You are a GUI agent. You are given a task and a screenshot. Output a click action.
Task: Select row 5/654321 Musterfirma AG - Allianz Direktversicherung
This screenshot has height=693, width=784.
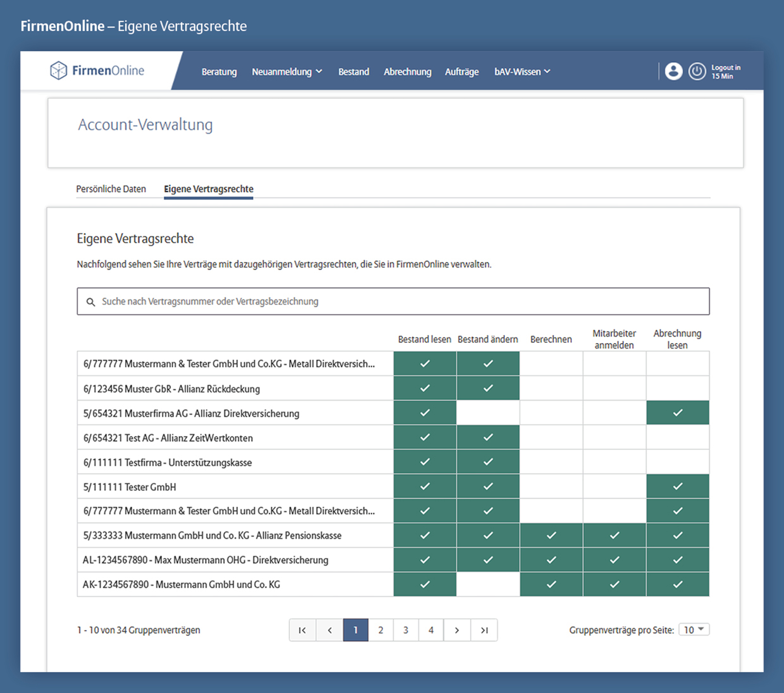(x=393, y=413)
